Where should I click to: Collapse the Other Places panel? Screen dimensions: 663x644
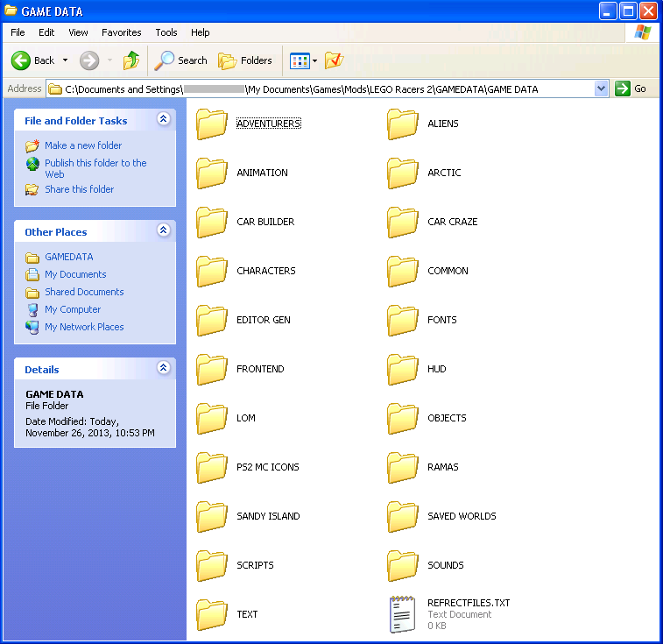click(x=164, y=230)
